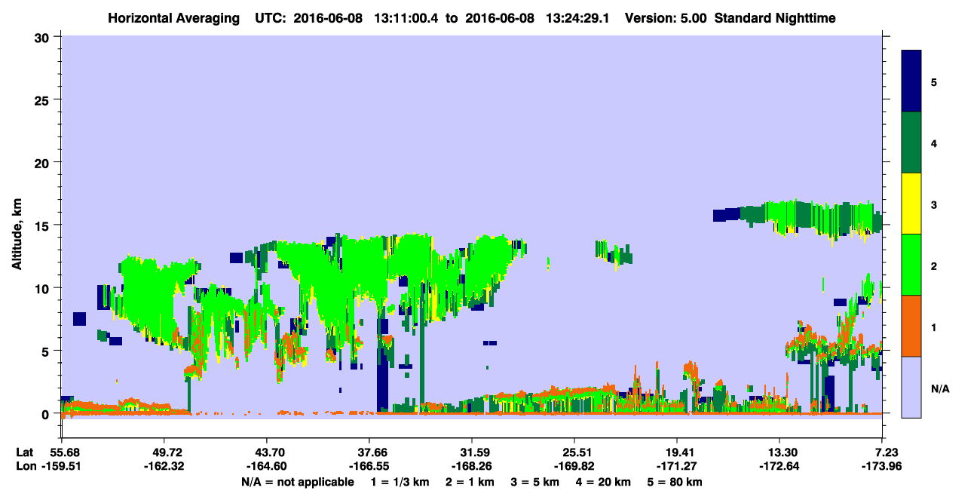Click the colorbar label '1'

tap(935, 327)
